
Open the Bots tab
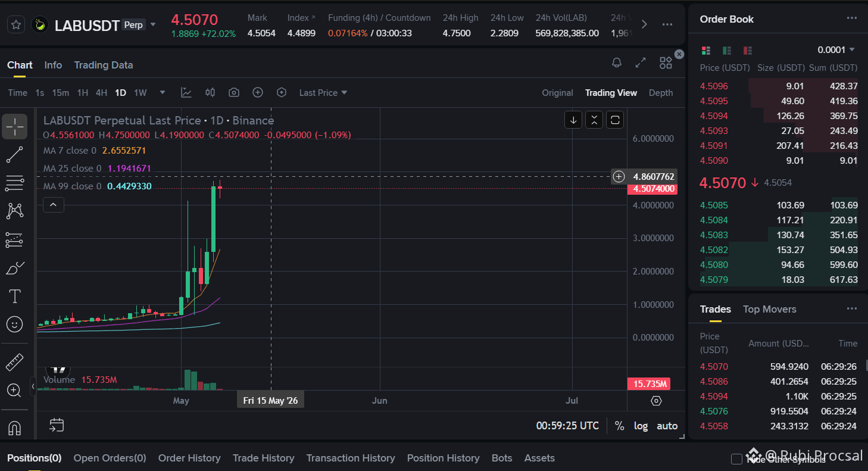coord(502,458)
